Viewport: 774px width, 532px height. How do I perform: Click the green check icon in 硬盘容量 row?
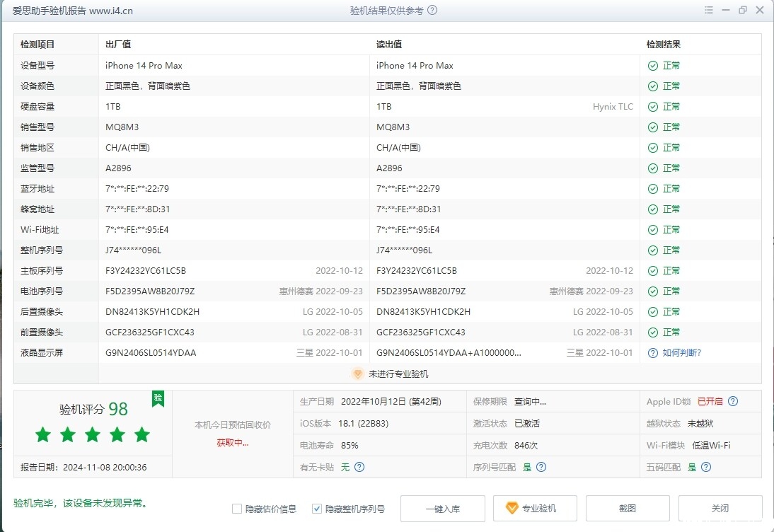coord(652,107)
